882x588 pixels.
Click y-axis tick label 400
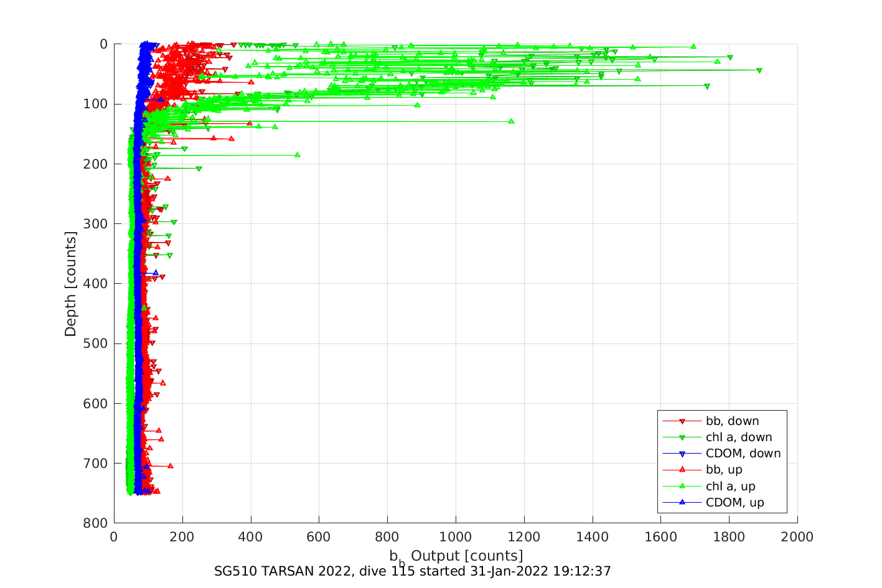point(96,284)
